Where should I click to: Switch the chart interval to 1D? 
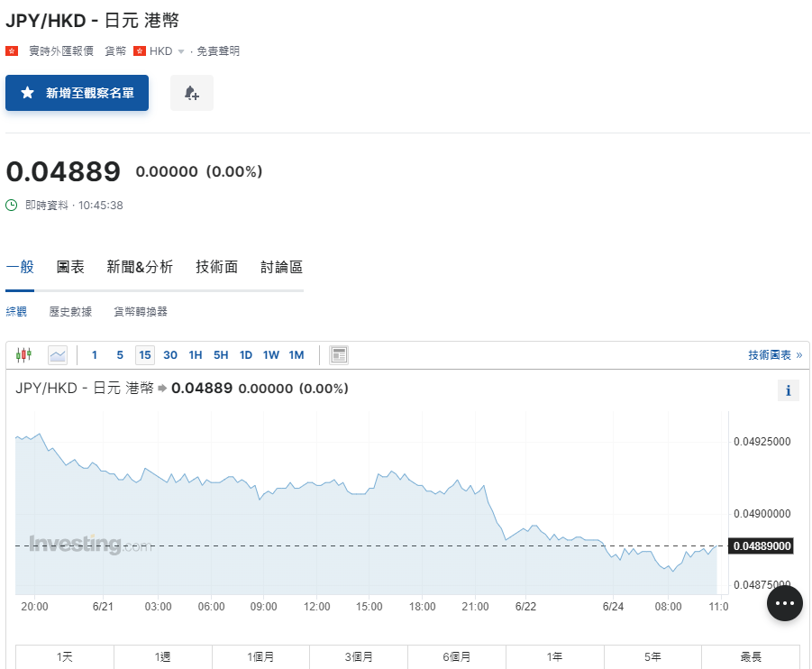point(245,355)
